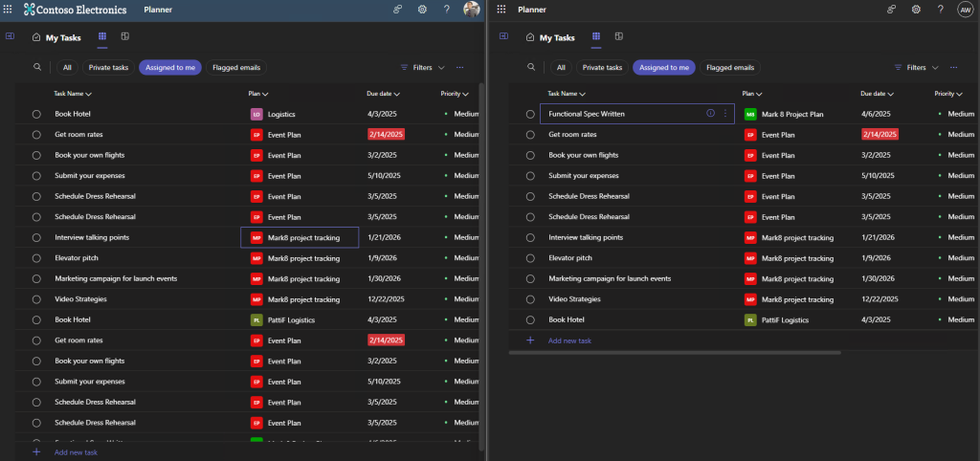980x461 pixels.
Task: Select Flagged emails tab in left window
Action: pyautogui.click(x=236, y=68)
